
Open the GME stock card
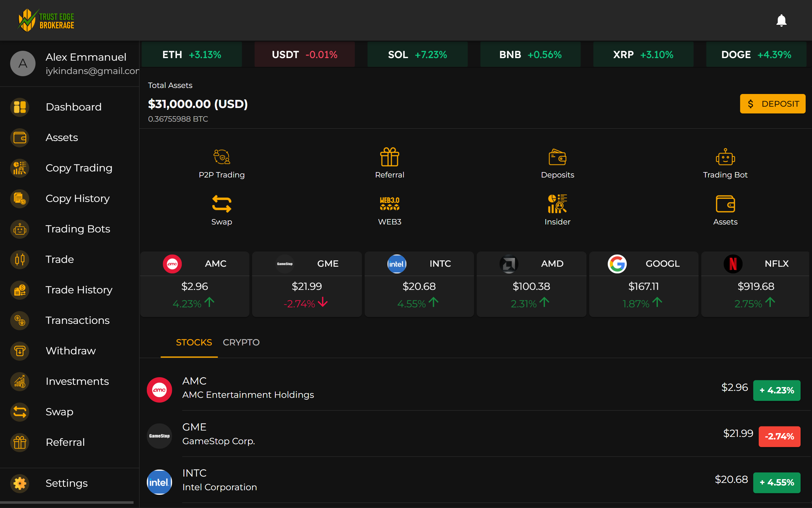click(x=307, y=284)
